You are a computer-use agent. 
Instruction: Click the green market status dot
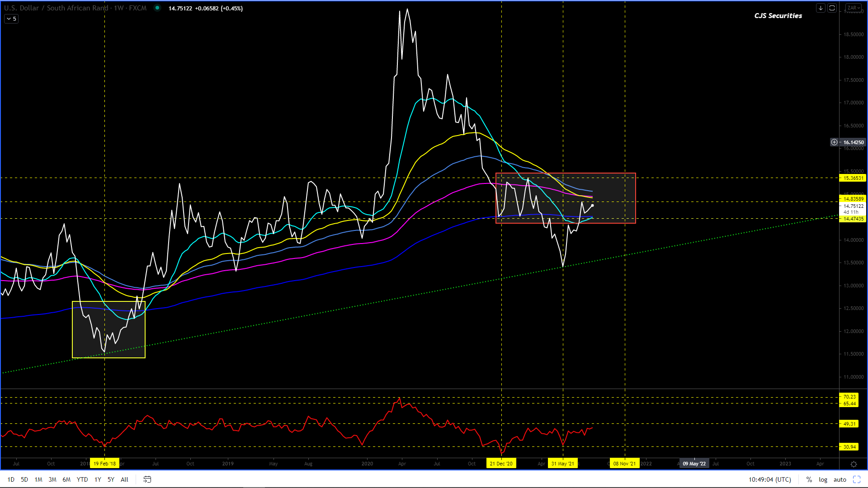pyautogui.click(x=157, y=8)
